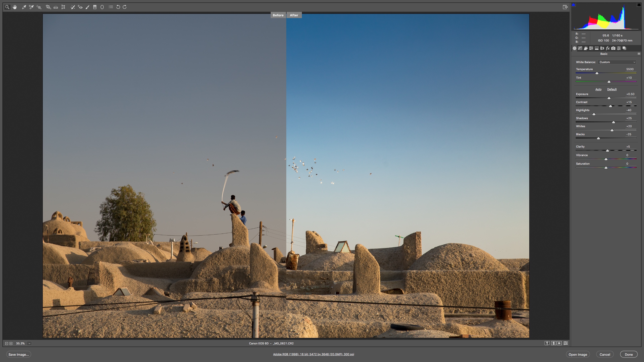Image resolution: width=644 pixels, height=362 pixels.
Task: Select the Color Sampler tool
Action: tap(31, 7)
